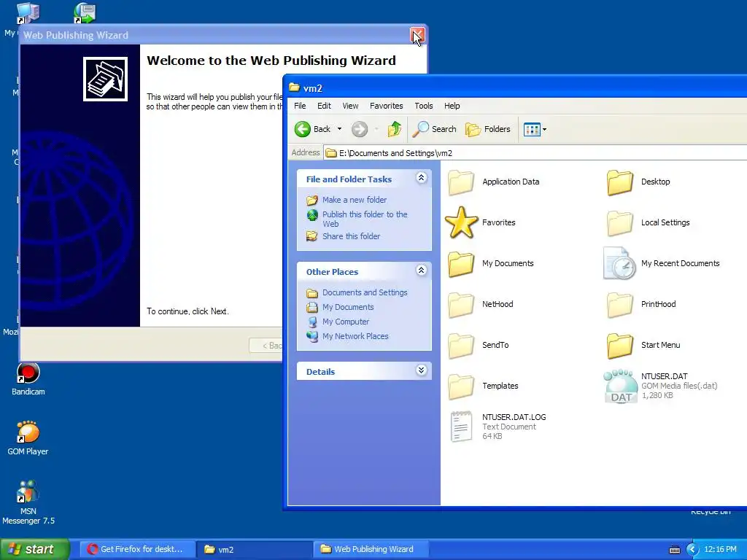Screen dimensions: 747x560
Task: Collapse the Other Places panel
Action: (x=421, y=271)
